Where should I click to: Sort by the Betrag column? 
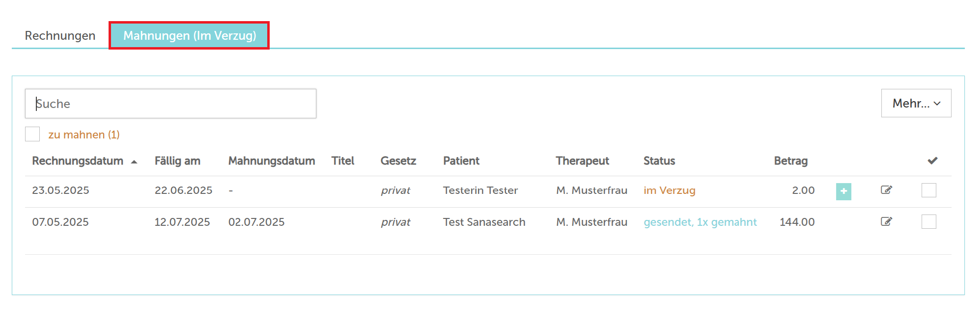(x=790, y=161)
